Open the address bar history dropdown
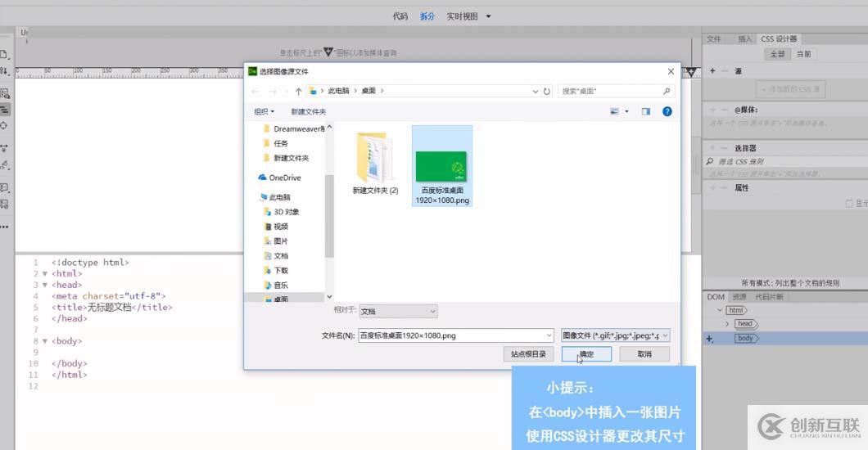 536,91
